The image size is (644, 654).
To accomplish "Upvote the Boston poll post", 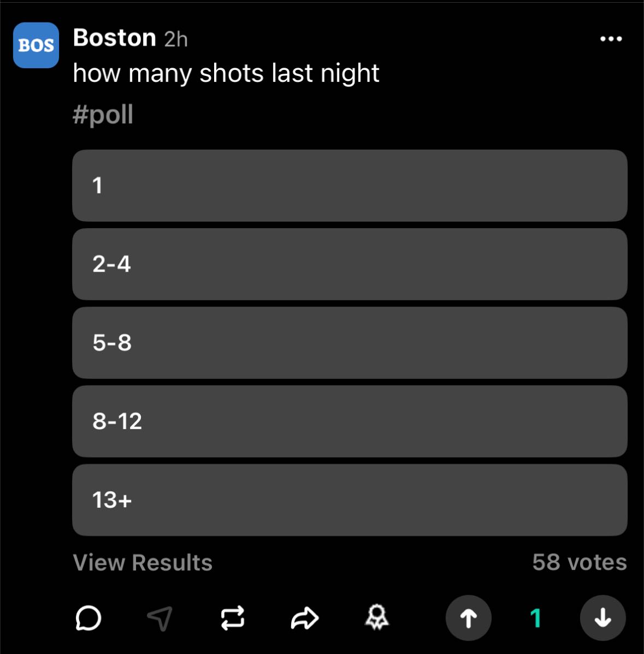I will [468, 618].
